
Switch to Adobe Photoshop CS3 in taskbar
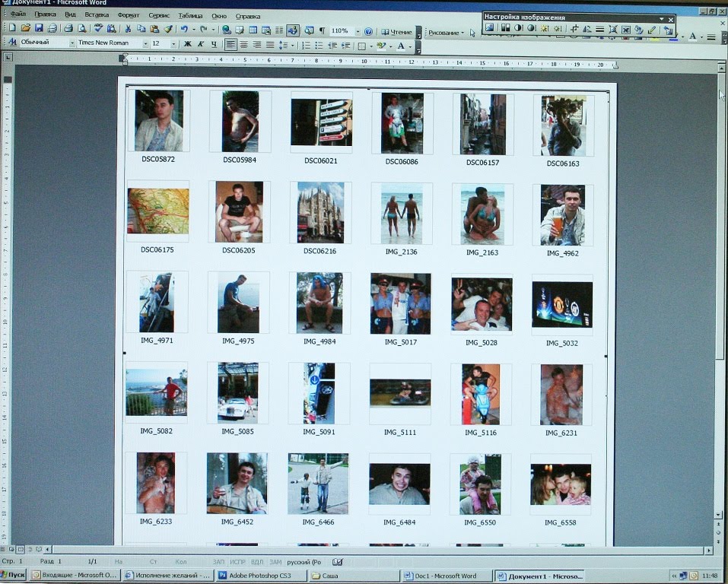[261, 576]
